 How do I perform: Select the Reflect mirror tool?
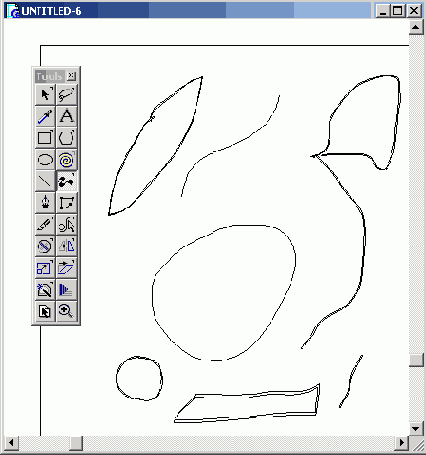67,246
